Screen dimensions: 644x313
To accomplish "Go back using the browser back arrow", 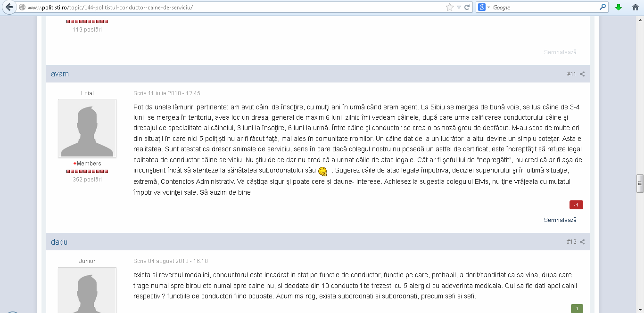I will point(8,7).
